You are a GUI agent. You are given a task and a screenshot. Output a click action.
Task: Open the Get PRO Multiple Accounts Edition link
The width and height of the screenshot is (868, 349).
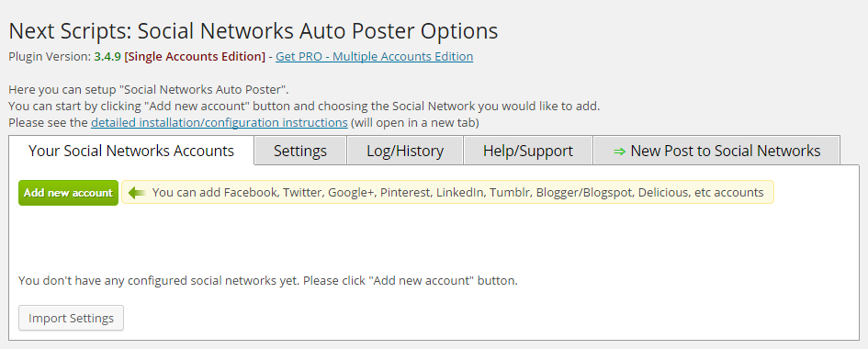(374, 56)
